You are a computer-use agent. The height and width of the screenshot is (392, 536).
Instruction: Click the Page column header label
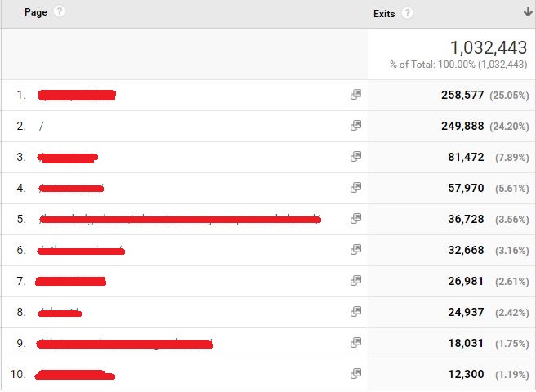[x=36, y=12]
